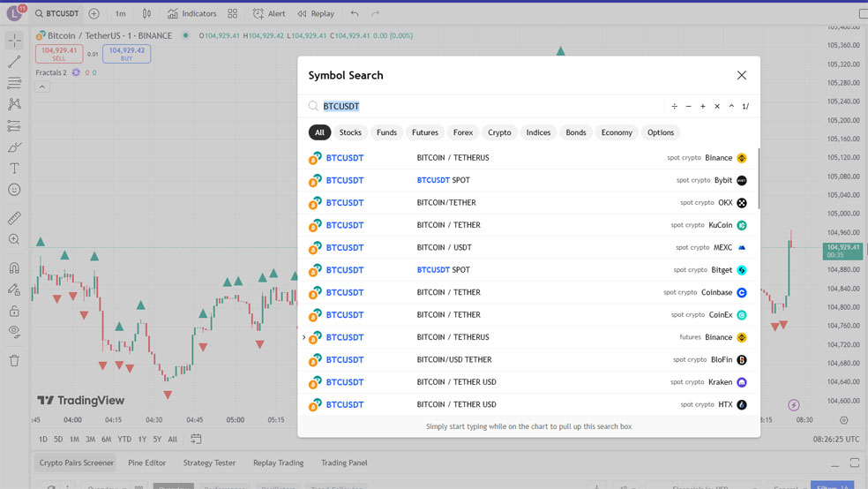Toggle magnet mode
The image size is (868, 489).
(14, 268)
